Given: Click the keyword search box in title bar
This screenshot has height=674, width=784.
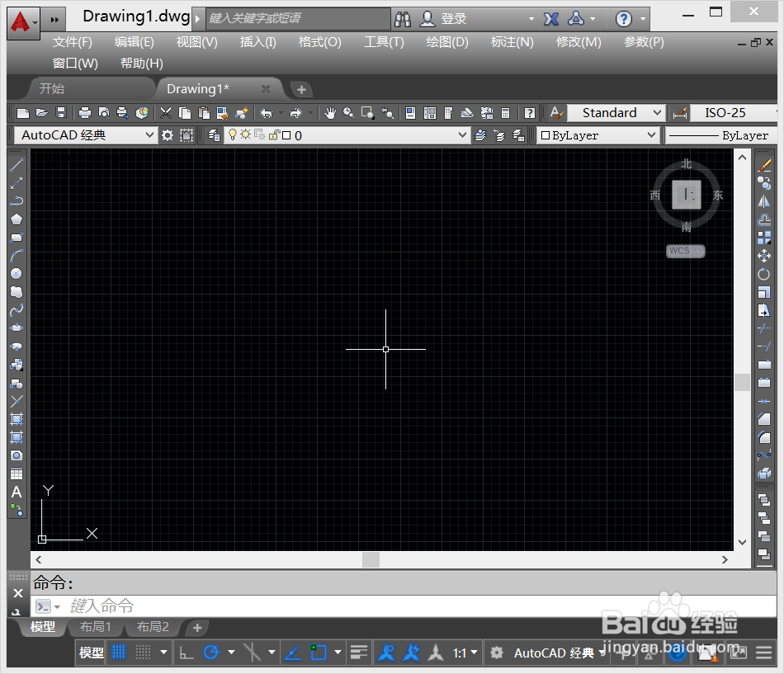Looking at the screenshot, I should [298, 18].
